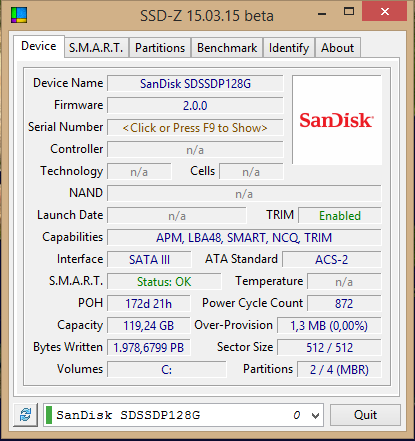Click Capabilities value APM, LBA48, SMART, NCQ, TRIM

tap(244, 238)
